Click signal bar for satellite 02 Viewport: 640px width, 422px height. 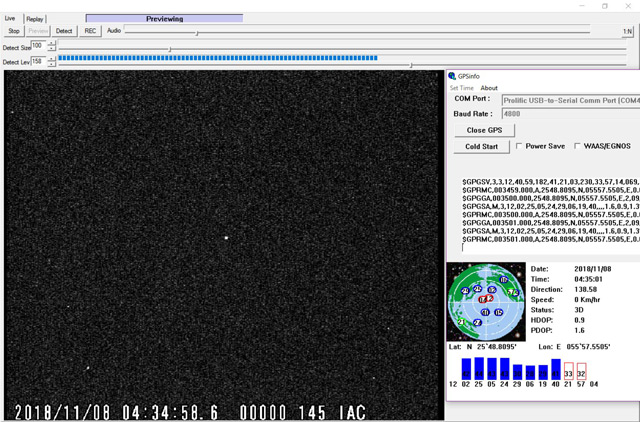pyautogui.click(x=466, y=370)
